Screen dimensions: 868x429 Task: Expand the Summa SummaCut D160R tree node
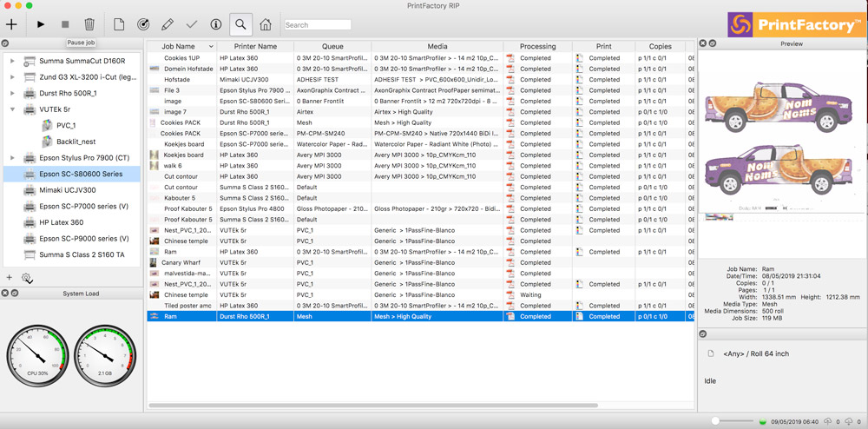click(x=12, y=62)
